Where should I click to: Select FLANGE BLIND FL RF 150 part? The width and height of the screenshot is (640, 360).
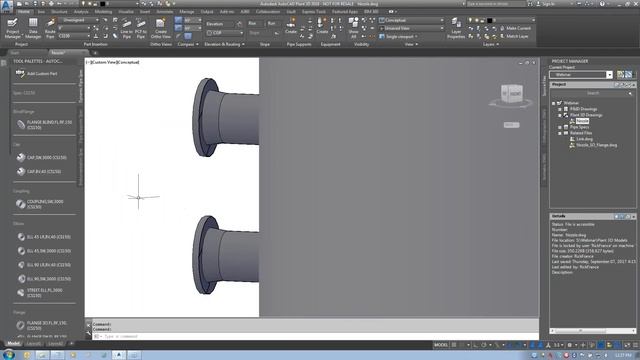point(44,124)
